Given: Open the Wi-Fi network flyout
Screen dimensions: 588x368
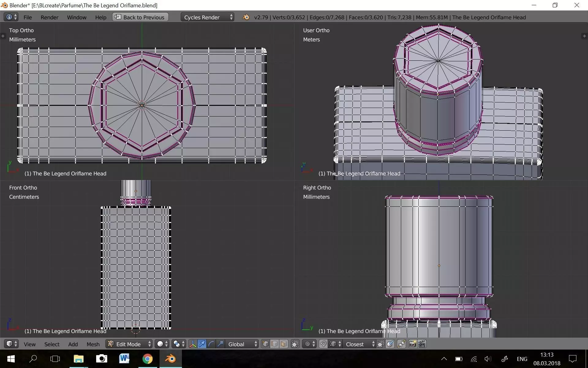Looking at the screenshot, I should [x=474, y=359].
